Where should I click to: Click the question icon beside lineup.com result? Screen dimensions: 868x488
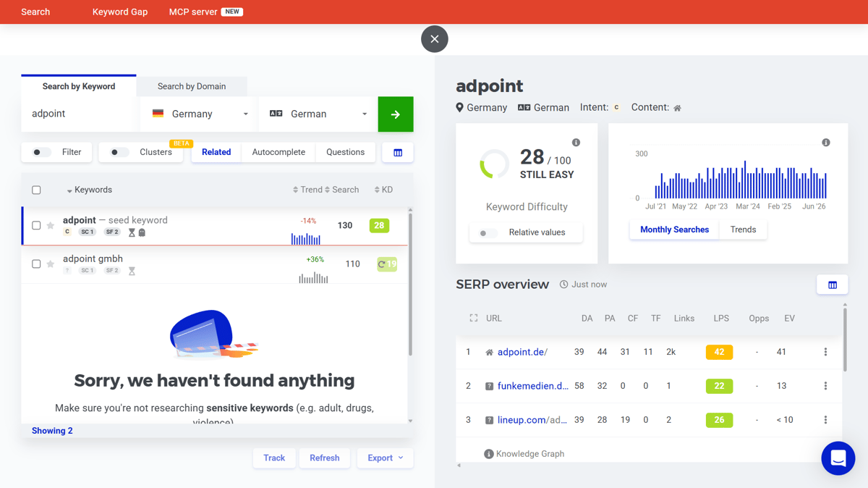pyautogui.click(x=489, y=420)
